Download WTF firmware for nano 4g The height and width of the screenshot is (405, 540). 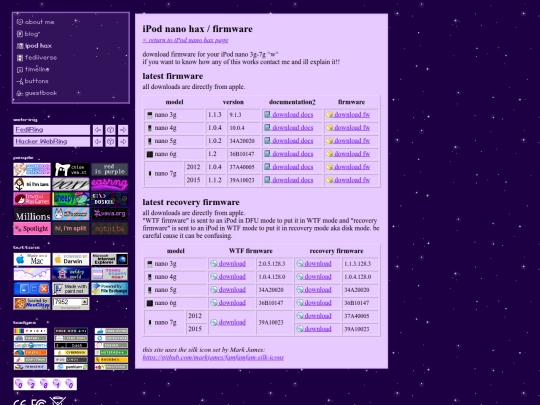[x=228, y=277]
